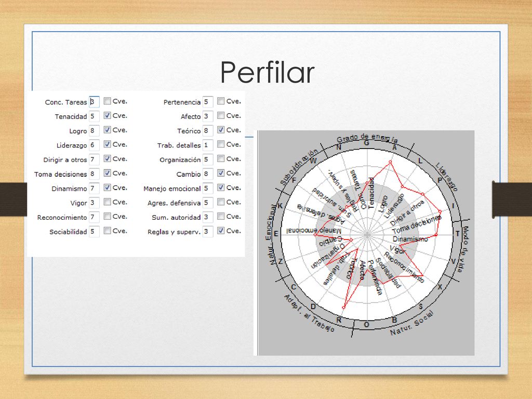
Task: Check the Reconocimiento Cve. checkbox
Action: [x=107, y=216]
